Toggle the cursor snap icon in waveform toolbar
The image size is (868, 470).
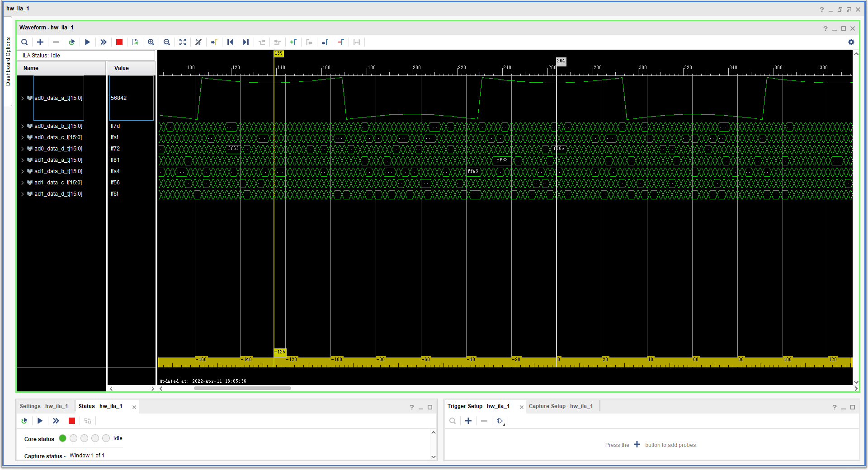[198, 42]
